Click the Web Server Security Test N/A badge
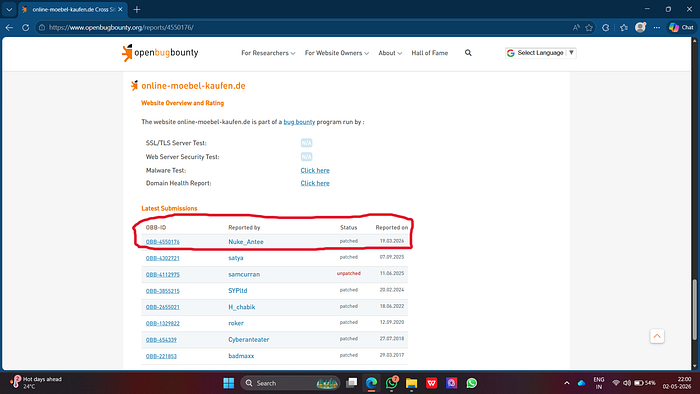The image size is (700, 394). [x=306, y=157]
